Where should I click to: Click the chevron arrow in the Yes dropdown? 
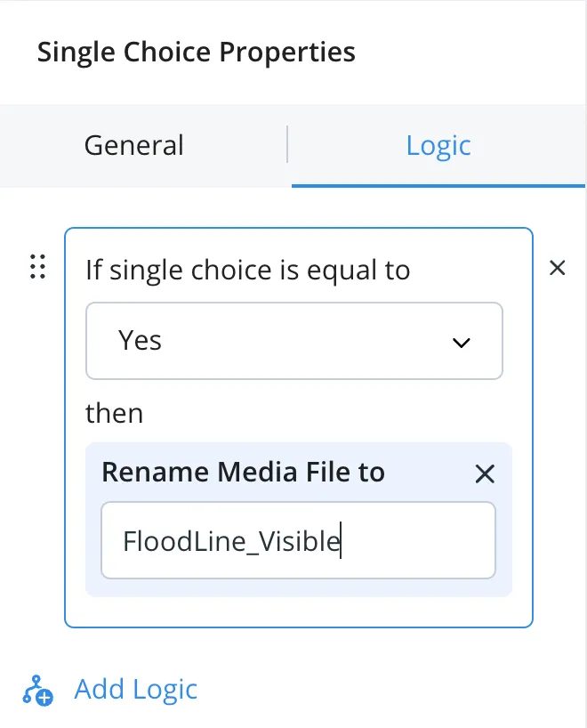(x=462, y=343)
